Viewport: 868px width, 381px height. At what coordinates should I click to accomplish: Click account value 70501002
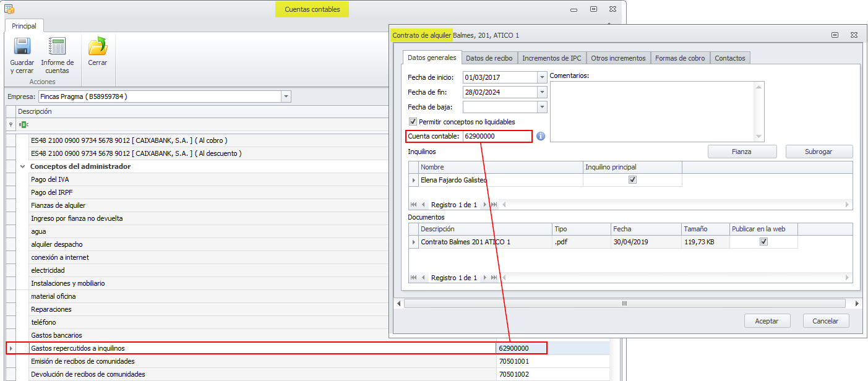pyautogui.click(x=513, y=374)
